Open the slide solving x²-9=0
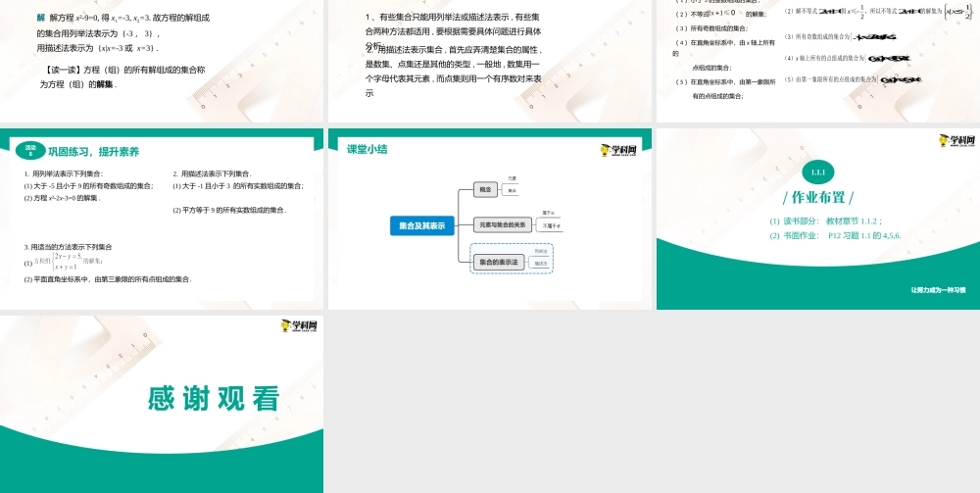 tap(162, 61)
